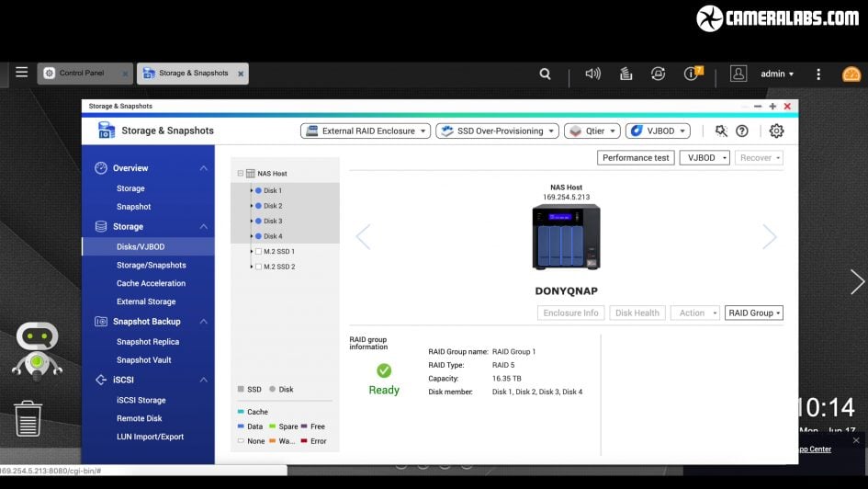Click the App Center link

pos(815,449)
